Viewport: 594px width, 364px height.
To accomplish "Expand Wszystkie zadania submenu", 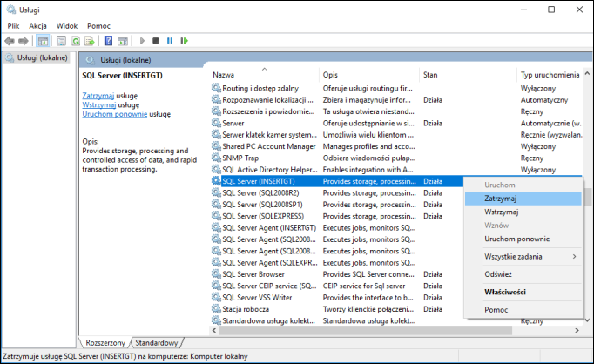I will pyautogui.click(x=523, y=257).
